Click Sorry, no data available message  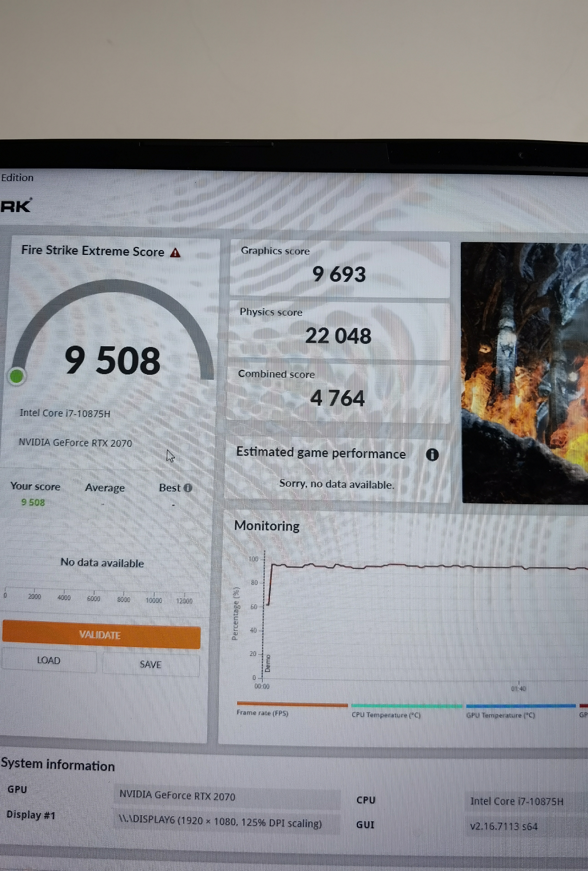point(337,484)
